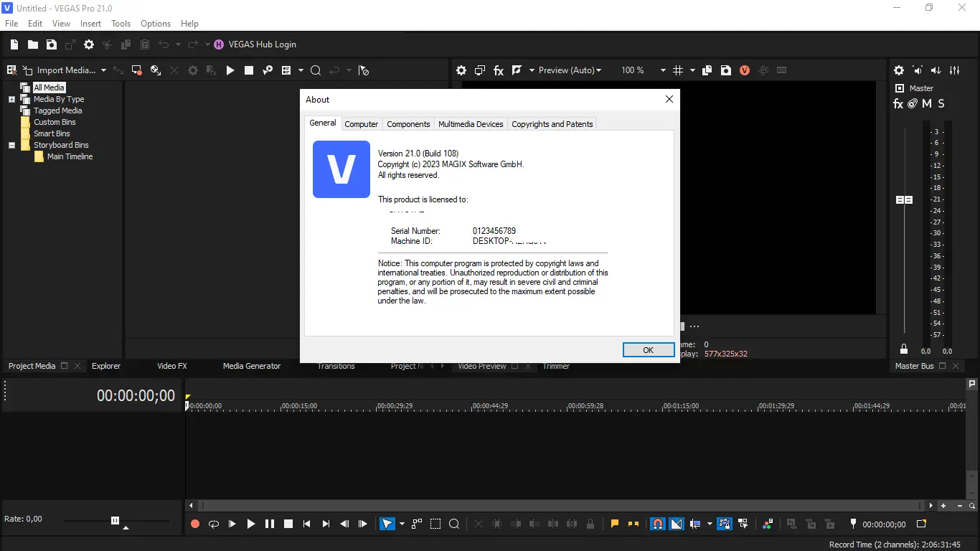Switch to the Components tab in About

tap(408, 124)
